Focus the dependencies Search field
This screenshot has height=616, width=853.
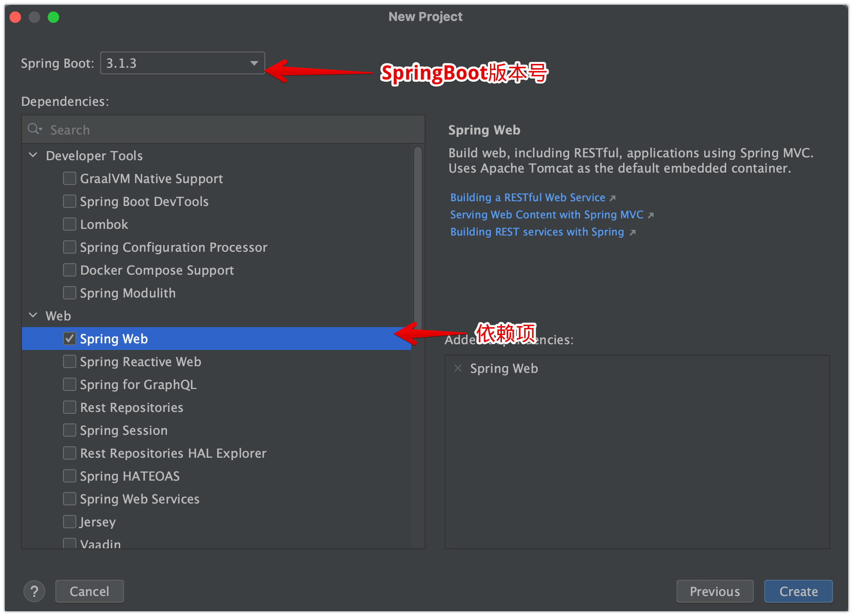click(x=229, y=130)
